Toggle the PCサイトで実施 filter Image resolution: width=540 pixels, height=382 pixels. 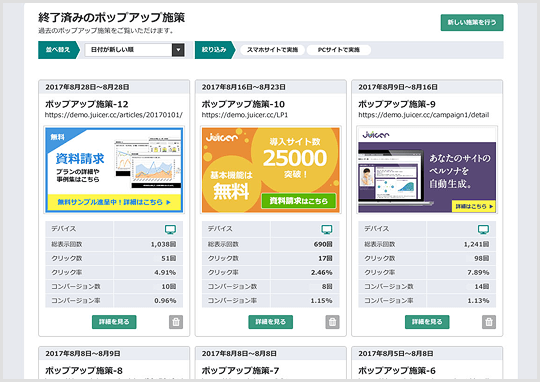pyautogui.click(x=339, y=50)
